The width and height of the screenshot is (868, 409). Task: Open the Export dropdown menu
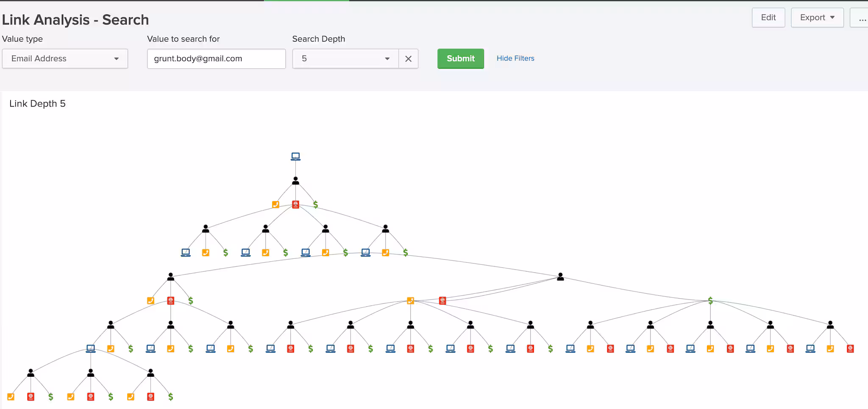(817, 18)
